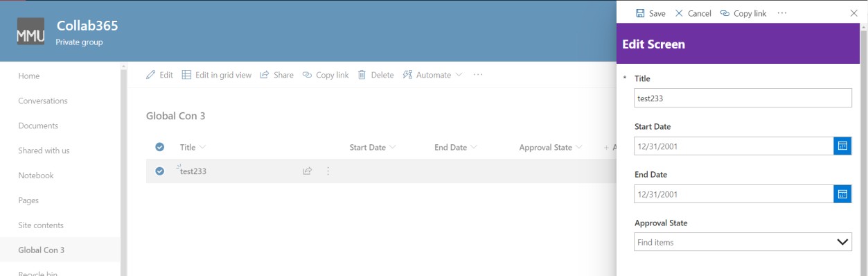This screenshot has height=276, width=868.
Task: Save the edit form
Action: point(650,13)
